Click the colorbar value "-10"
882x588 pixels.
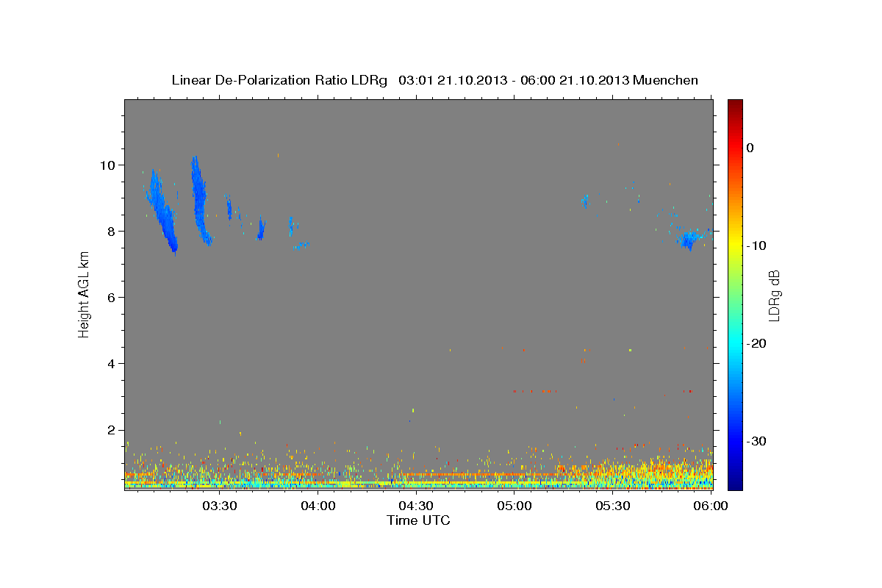coord(756,245)
